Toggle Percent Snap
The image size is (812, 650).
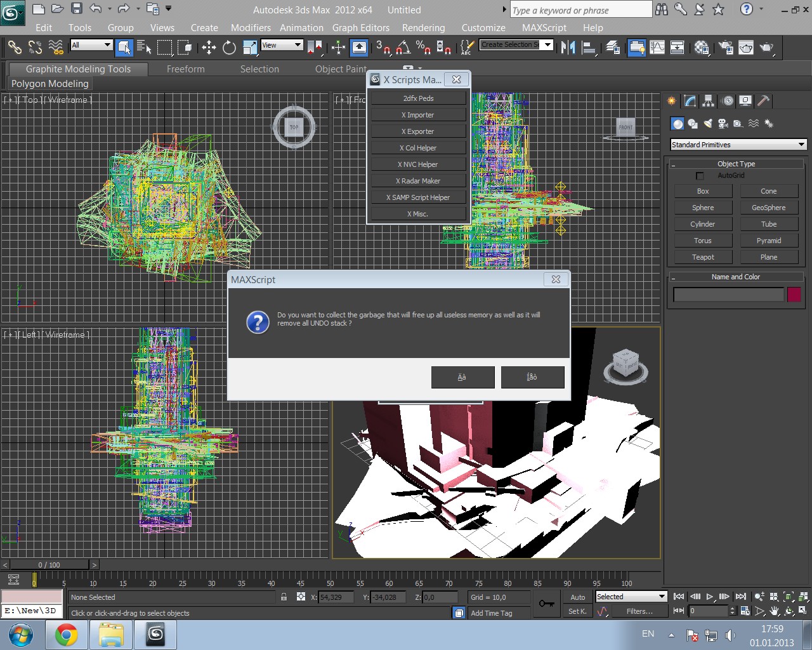point(423,47)
